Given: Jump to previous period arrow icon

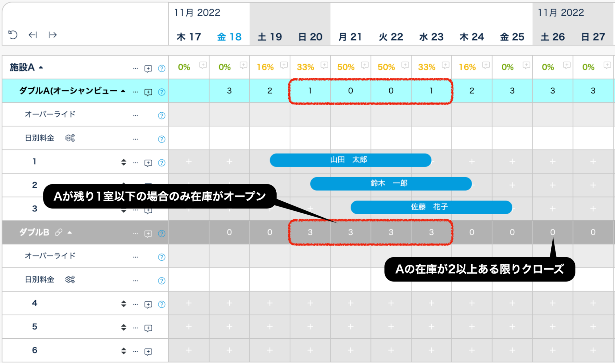Looking at the screenshot, I should (x=33, y=35).
